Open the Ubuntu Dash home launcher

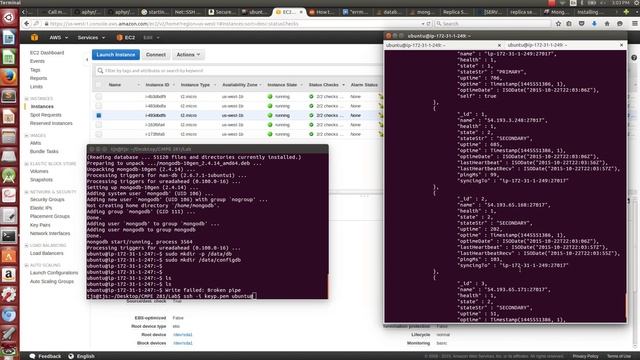pos(9,18)
